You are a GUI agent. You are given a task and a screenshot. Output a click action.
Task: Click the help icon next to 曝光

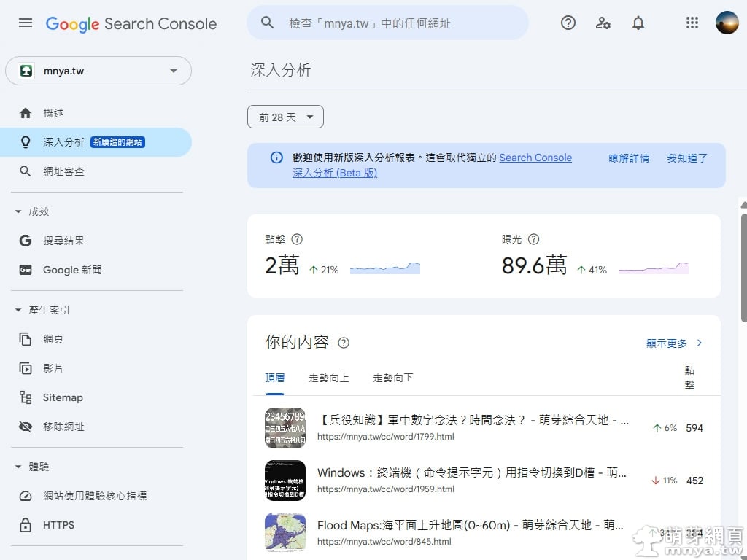pyautogui.click(x=533, y=239)
